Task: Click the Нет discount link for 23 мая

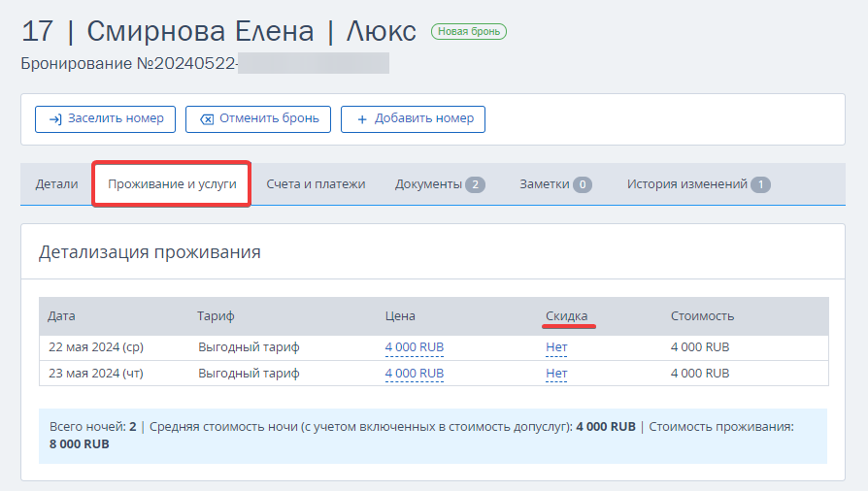Action: [x=556, y=373]
